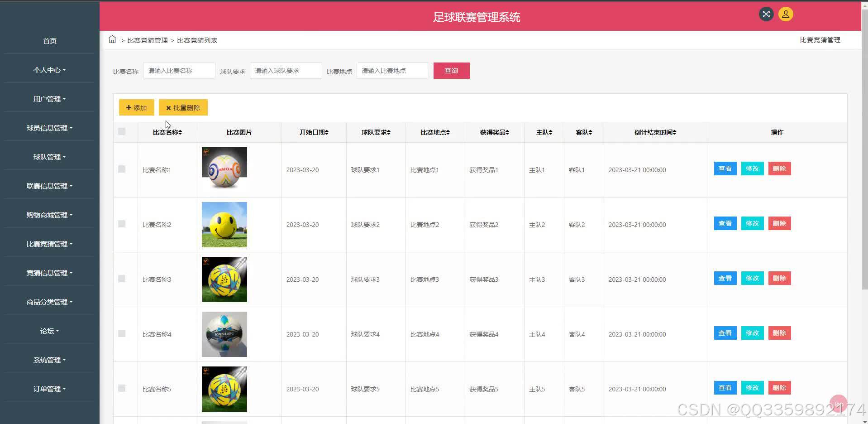Expand the 购物商城管理 sidebar menu
The width and height of the screenshot is (868, 424).
tap(49, 215)
